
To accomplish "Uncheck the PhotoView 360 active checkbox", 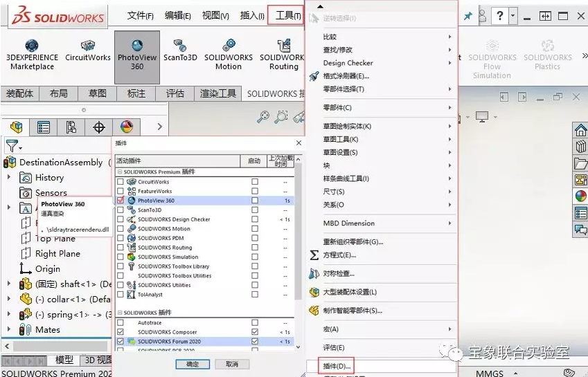I will [x=121, y=201].
